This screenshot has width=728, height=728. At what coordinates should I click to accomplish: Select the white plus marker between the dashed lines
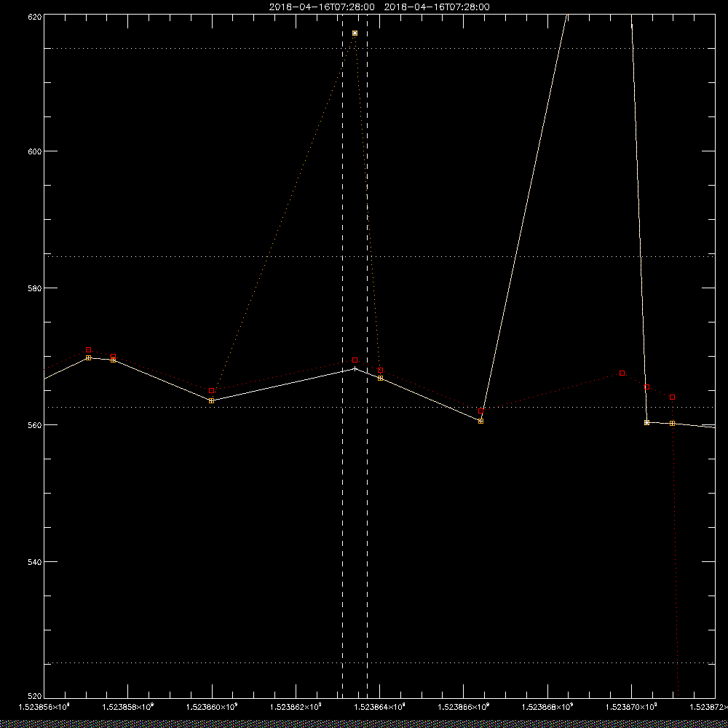pyautogui.click(x=355, y=368)
